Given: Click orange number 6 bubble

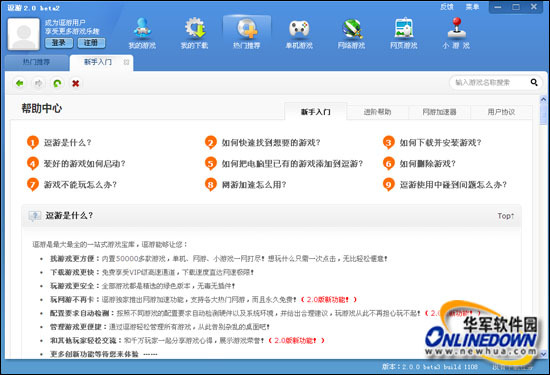Looking at the screenshot, I should point(389,163).
